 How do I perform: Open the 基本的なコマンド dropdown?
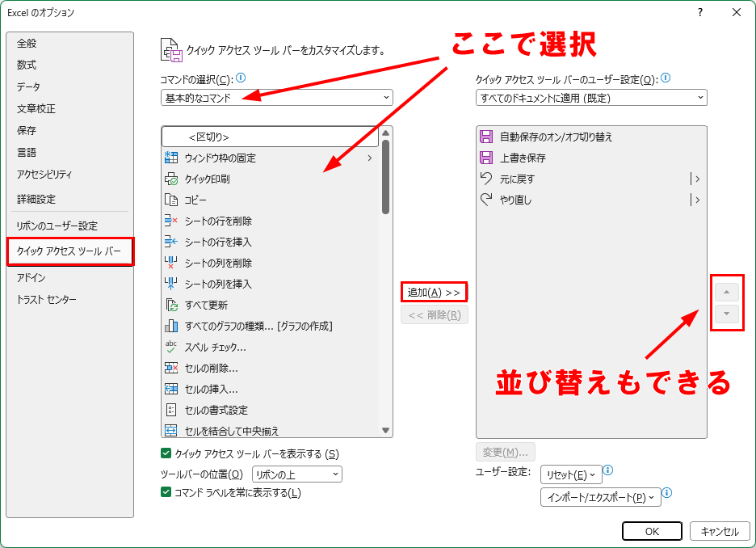tap(277, 98)
